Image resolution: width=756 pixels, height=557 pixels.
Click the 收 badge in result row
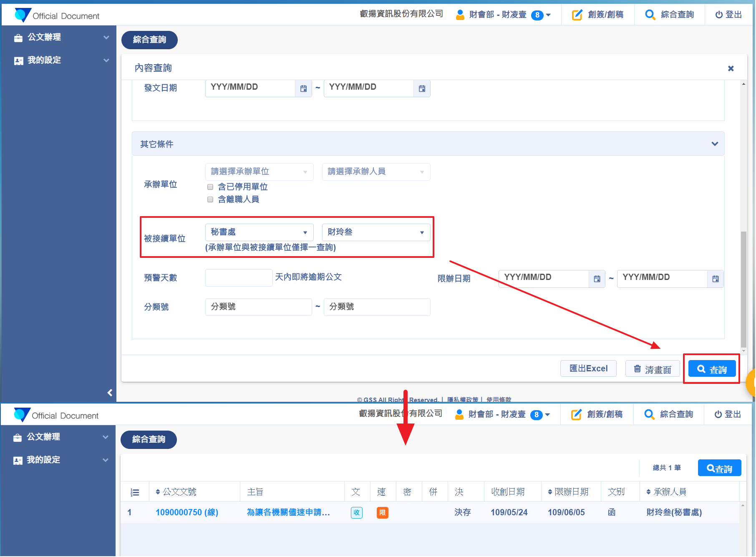point(356,513)
